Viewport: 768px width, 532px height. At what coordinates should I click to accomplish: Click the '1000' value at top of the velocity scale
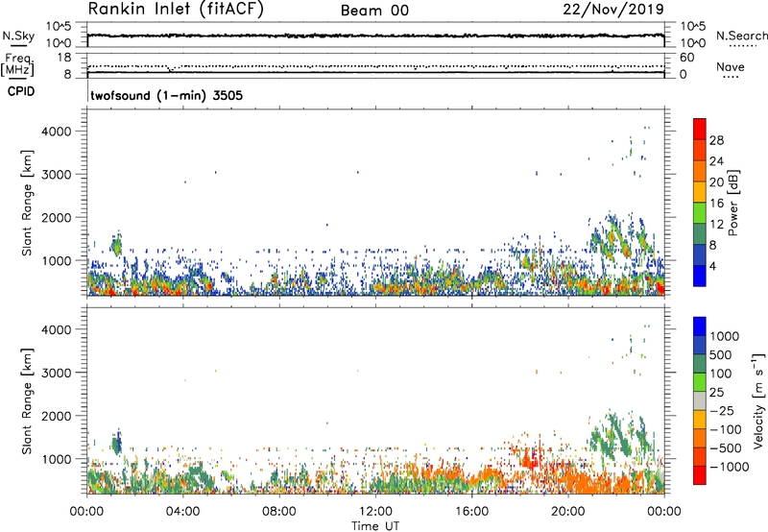[x=725, y=336]
